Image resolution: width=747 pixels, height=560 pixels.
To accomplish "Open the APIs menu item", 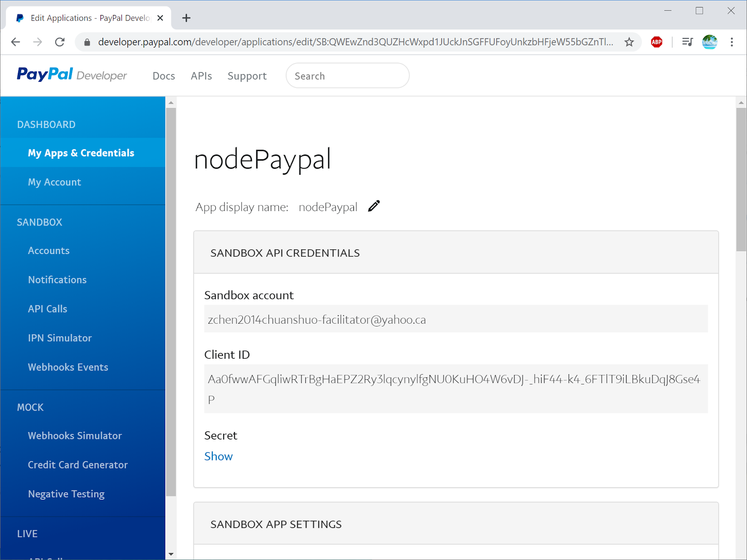I will pyautogui.click(x=201, y=76).
